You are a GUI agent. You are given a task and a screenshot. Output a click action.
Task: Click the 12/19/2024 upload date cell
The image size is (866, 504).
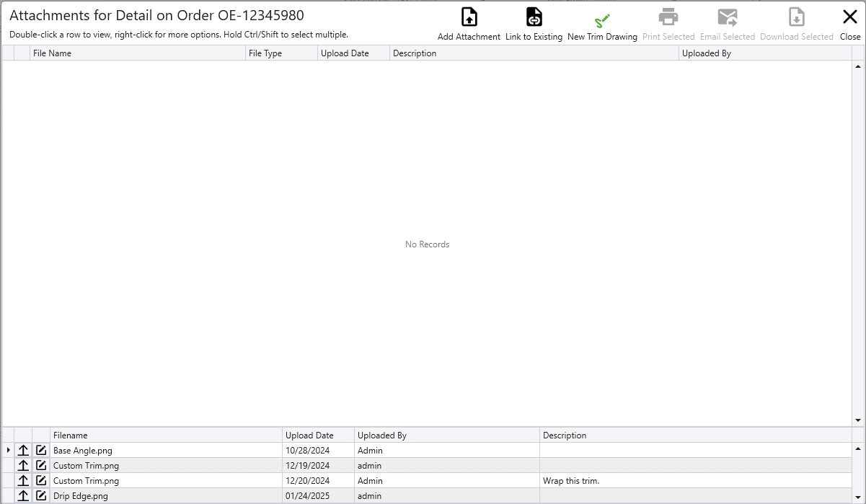tap(319, 466)
